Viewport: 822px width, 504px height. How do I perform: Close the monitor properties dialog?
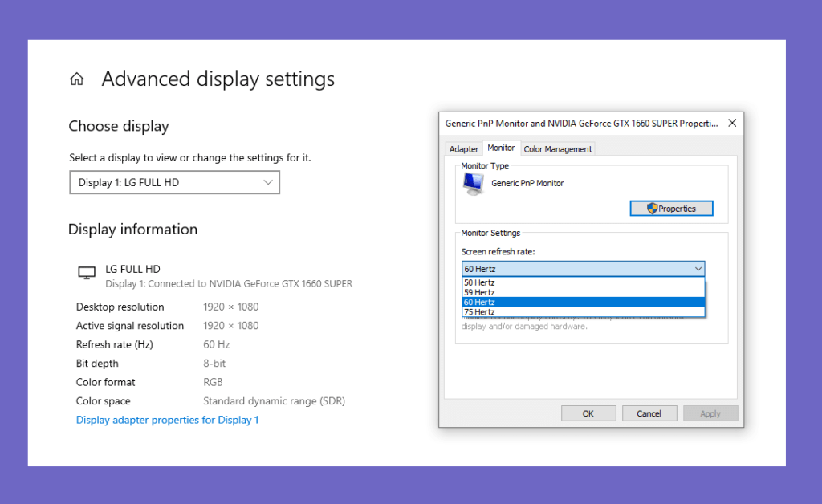click(732, 123)
